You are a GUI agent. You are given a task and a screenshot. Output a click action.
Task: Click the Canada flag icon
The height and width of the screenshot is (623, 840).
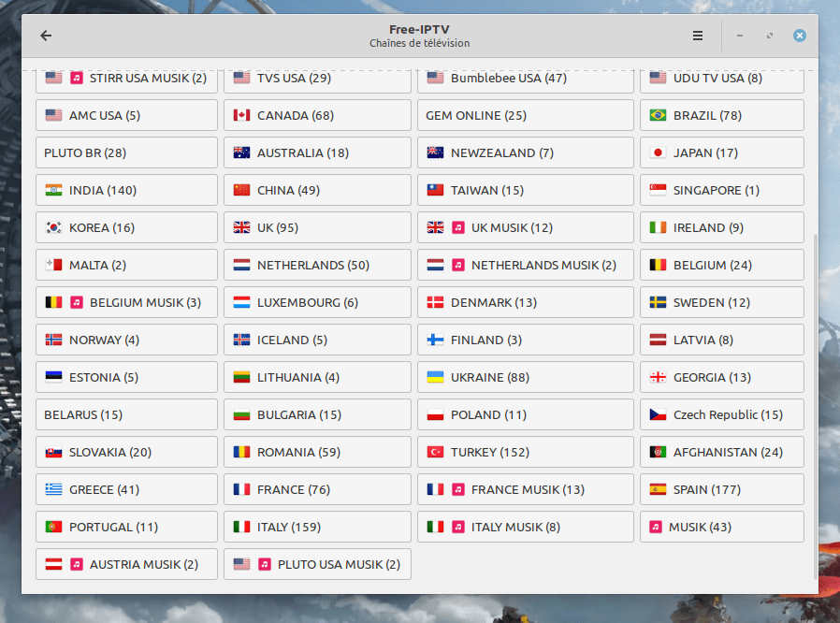point(241,116)
